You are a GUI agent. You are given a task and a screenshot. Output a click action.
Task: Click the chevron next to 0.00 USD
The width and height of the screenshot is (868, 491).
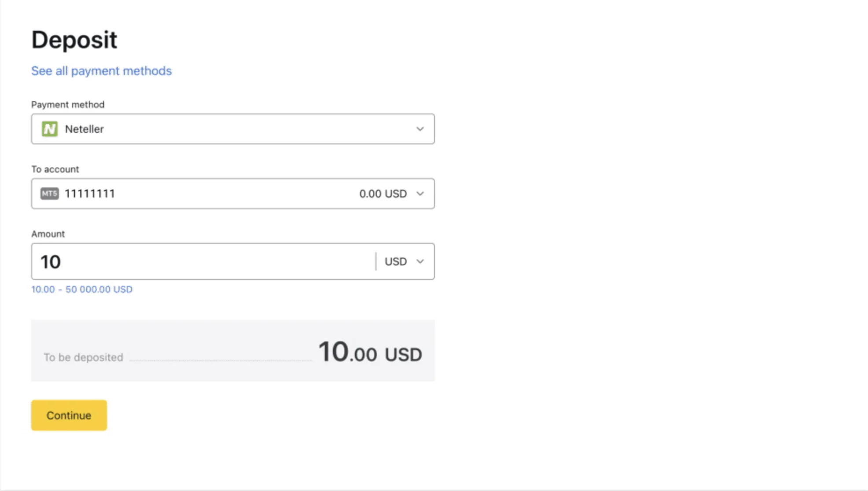(x=419, y=194)
